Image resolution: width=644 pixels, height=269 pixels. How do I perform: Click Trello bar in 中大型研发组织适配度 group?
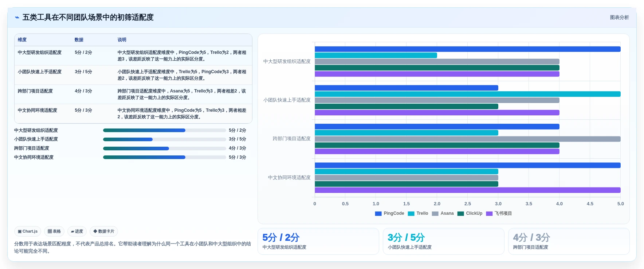376,55
